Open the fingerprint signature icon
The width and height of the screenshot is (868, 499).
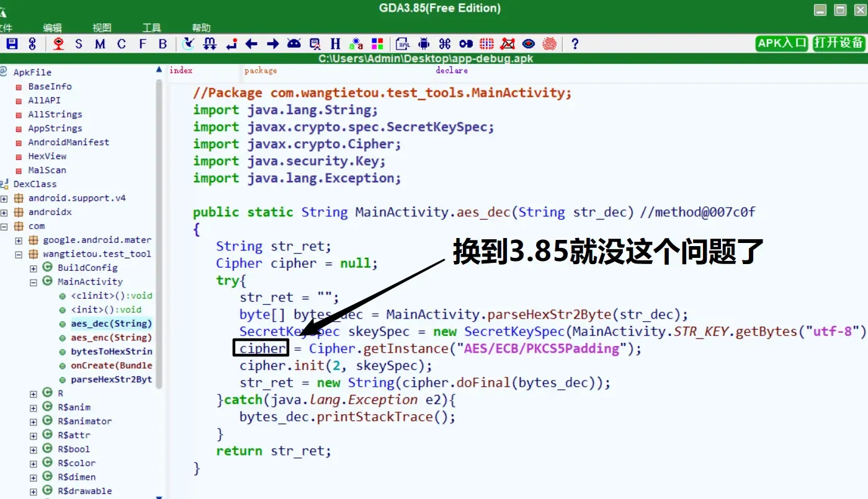coord(550,43)
